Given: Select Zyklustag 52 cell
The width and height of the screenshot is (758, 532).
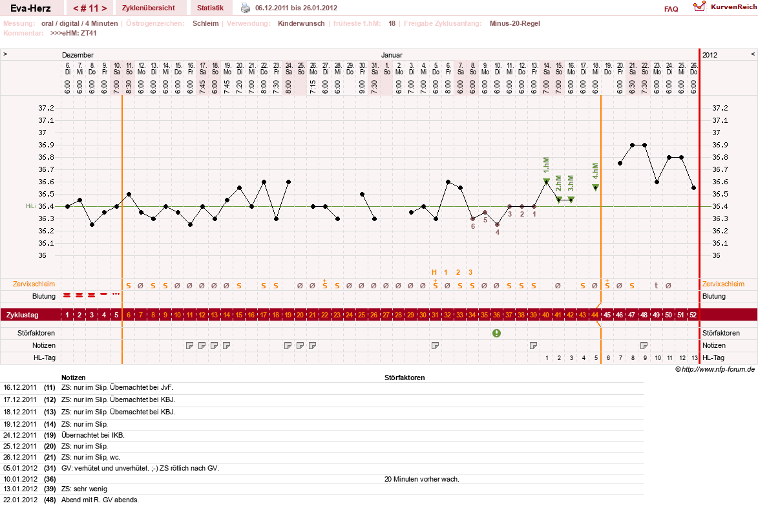Looking at the screenshot, I should tap(693, 315).
